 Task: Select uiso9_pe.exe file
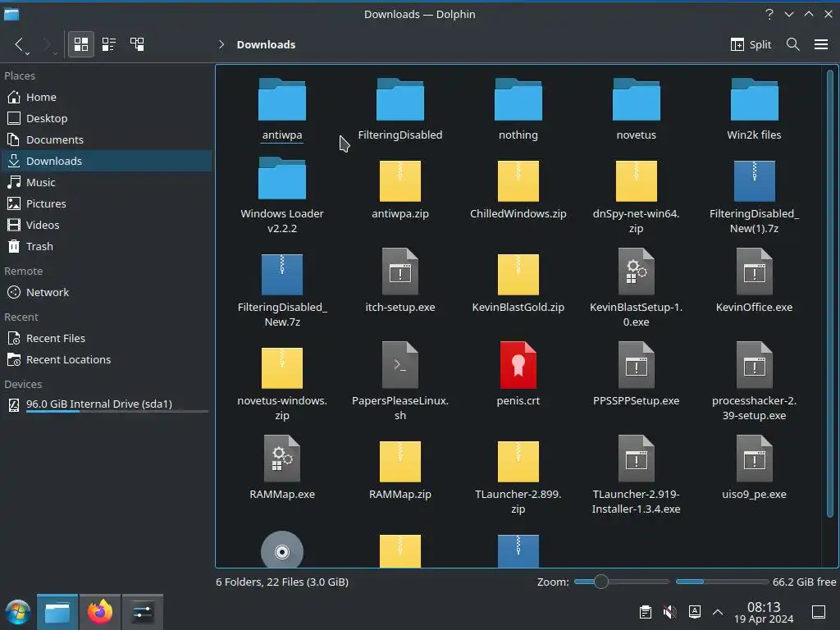pyautogui.click(x=755, y=467)
